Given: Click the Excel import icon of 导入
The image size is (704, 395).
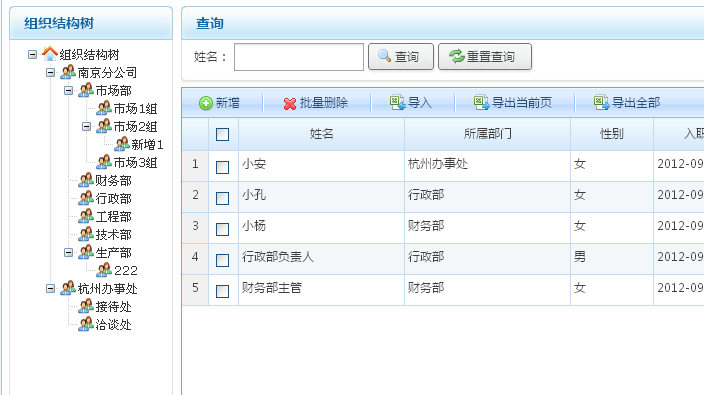Looking at the screenshot, I should pos(397,103).
